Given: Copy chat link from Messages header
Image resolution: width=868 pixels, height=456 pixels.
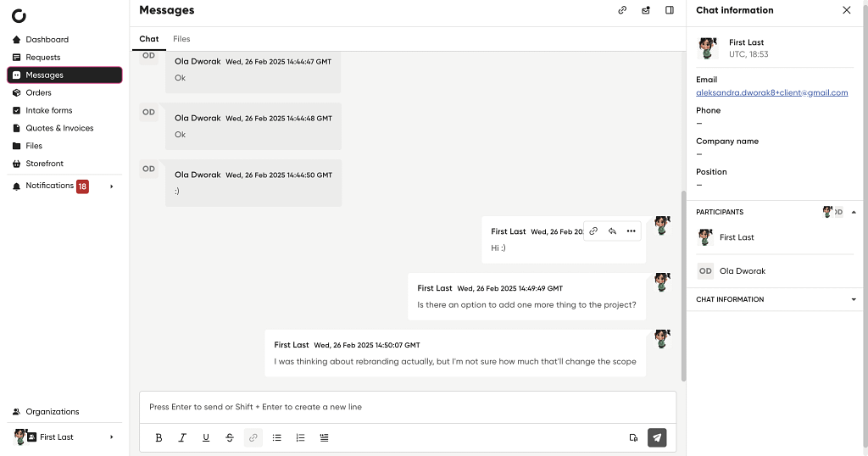Looking at the screenshot, I should coord(622,10).
